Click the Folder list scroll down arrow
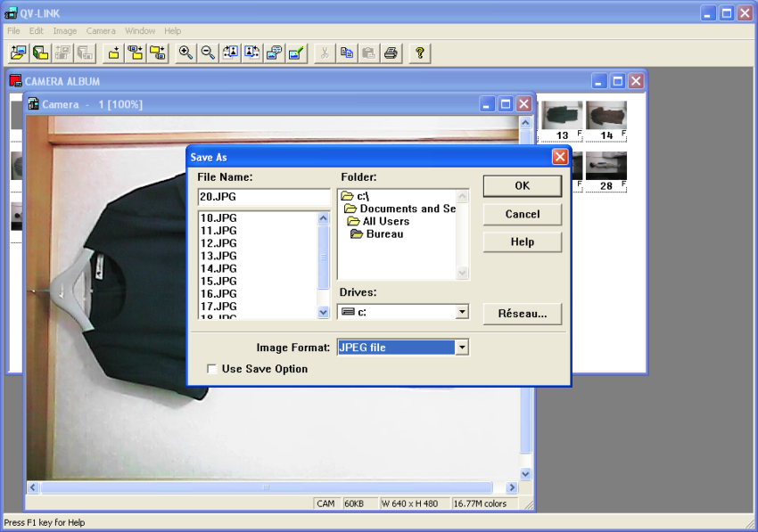Image resolution: width=758 pixels, height=532 pixels. [462, 273]
